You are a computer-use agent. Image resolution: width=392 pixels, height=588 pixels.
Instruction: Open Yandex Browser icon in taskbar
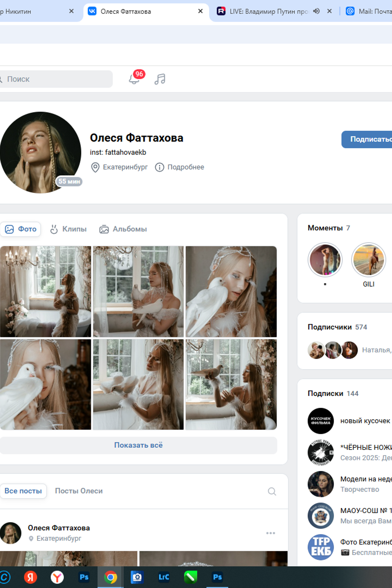click(57, 577)
